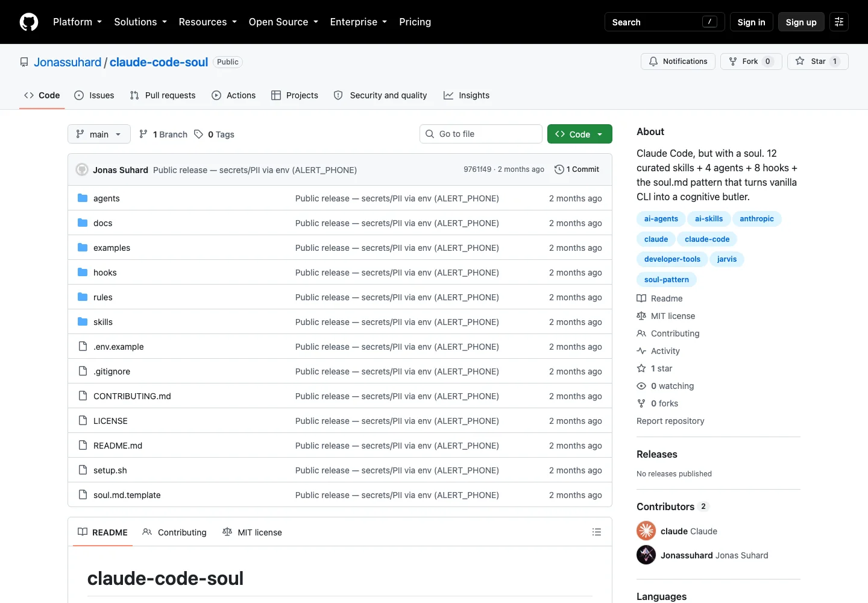Click the developer-tools topic tag
Viewport: 868px width, 603px height.
pyautogui.click(x=672, y=259)
